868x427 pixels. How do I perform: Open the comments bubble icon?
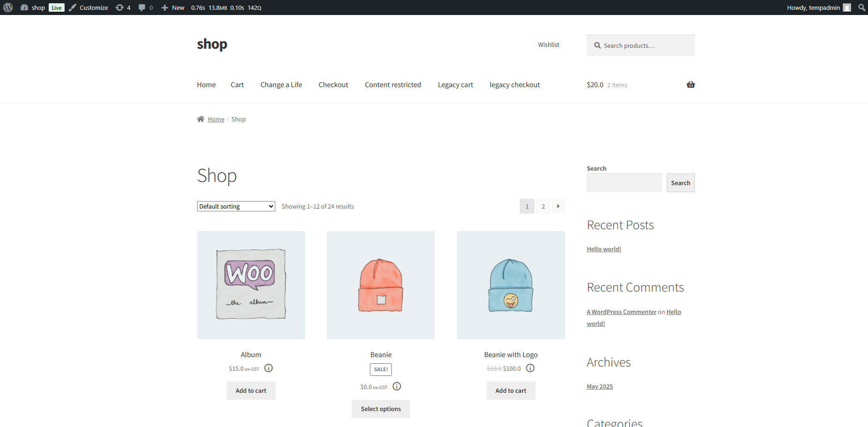(145, 7)
